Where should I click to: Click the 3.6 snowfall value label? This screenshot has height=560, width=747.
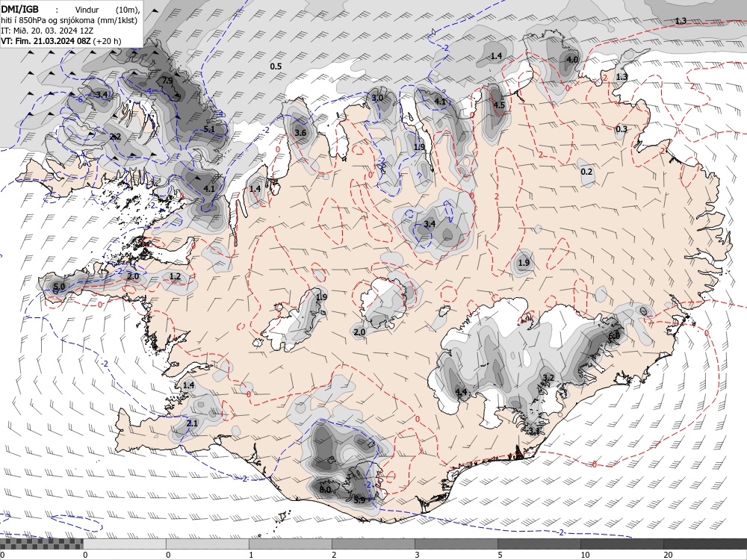(x=300, y=132)
